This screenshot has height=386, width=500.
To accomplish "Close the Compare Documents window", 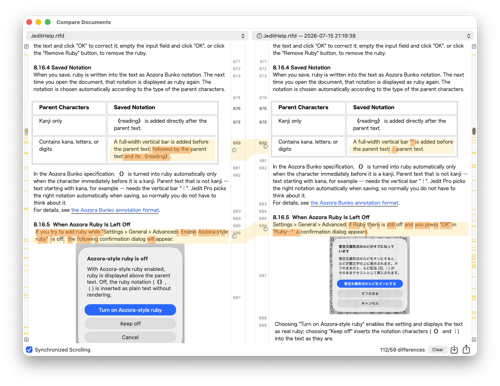I will point(29,22).
